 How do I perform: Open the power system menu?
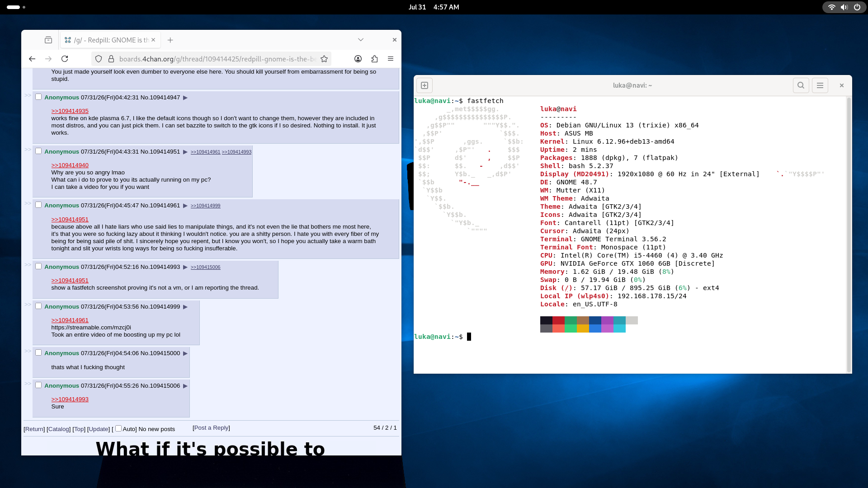click(x=857, y=7)
